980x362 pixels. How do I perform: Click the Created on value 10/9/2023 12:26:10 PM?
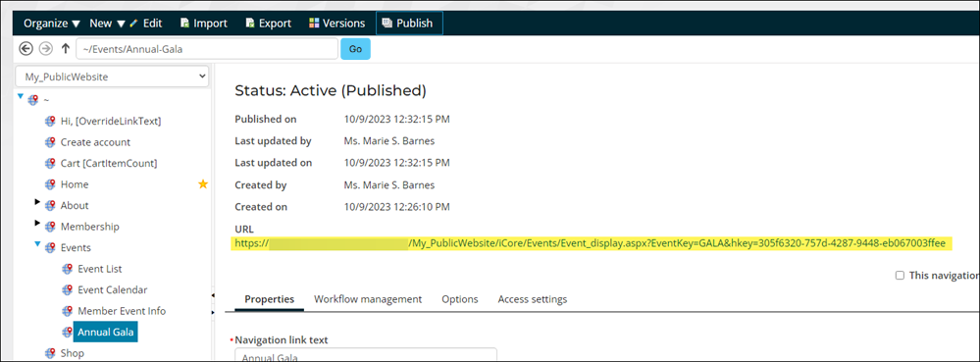click(397, 206)
